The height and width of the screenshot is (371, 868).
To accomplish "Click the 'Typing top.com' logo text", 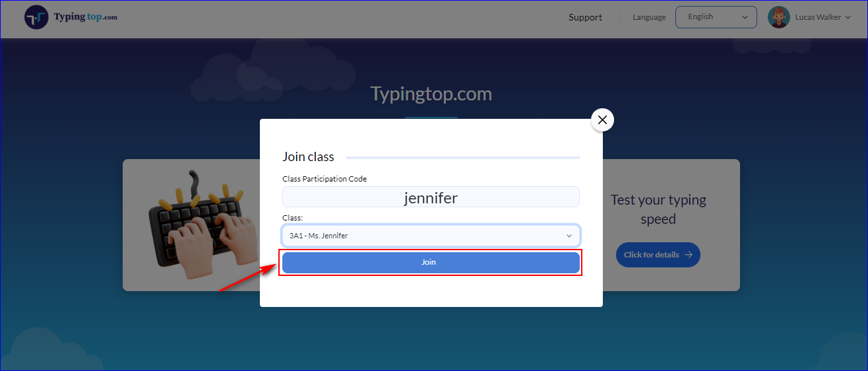I will coord(86,17).
